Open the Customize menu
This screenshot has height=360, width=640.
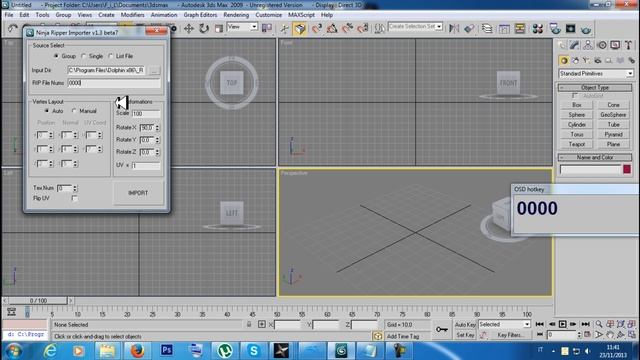(x=269, y=15)
